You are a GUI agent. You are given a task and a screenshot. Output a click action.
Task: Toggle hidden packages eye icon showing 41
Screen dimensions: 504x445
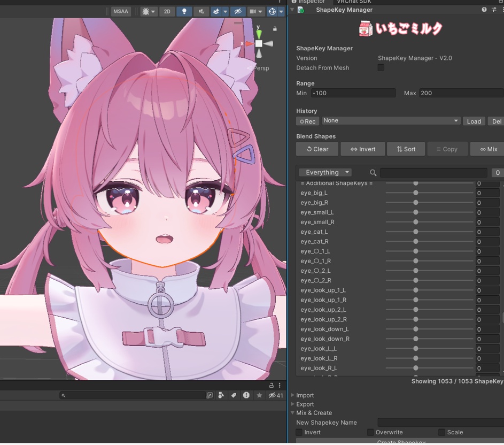(276, 395)
